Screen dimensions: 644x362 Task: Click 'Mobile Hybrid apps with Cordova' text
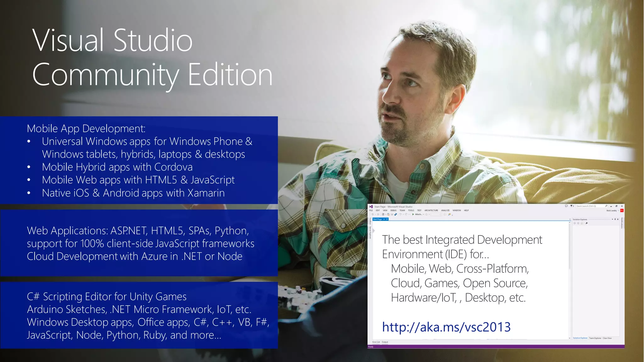pos(117,167)
